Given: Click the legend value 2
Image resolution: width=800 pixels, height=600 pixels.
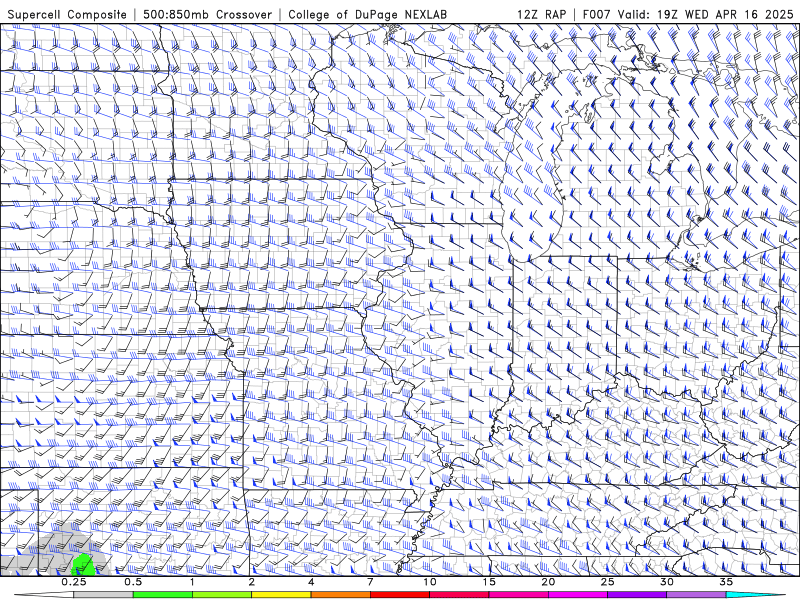Looking at the screenshot, I should (x=252, y=582).
